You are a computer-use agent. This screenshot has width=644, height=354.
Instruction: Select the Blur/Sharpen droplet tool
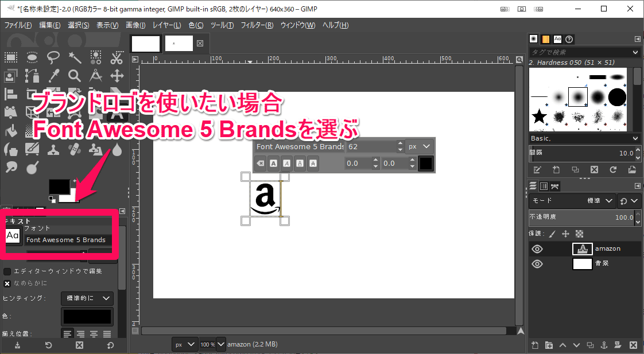117,150
